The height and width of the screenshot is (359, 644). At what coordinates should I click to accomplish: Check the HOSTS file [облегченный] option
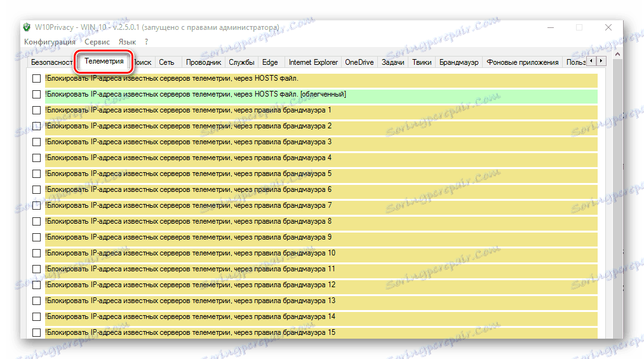pyautogui.click(x=37, y=95)
